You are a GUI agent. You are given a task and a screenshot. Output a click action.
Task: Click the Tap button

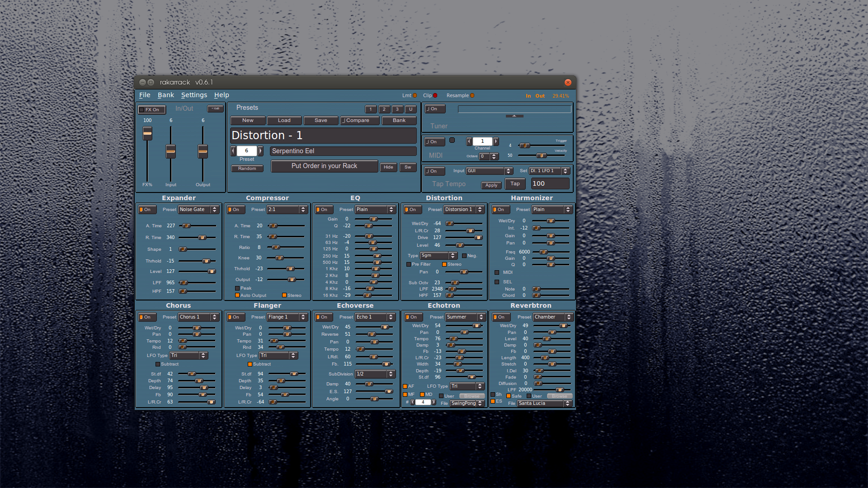coord(515,183)
